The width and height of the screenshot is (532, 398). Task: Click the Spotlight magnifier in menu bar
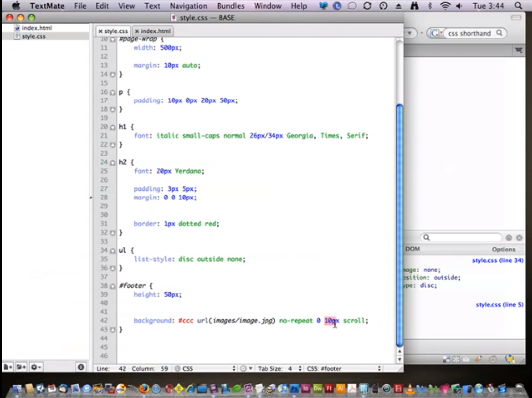point(518,6)
